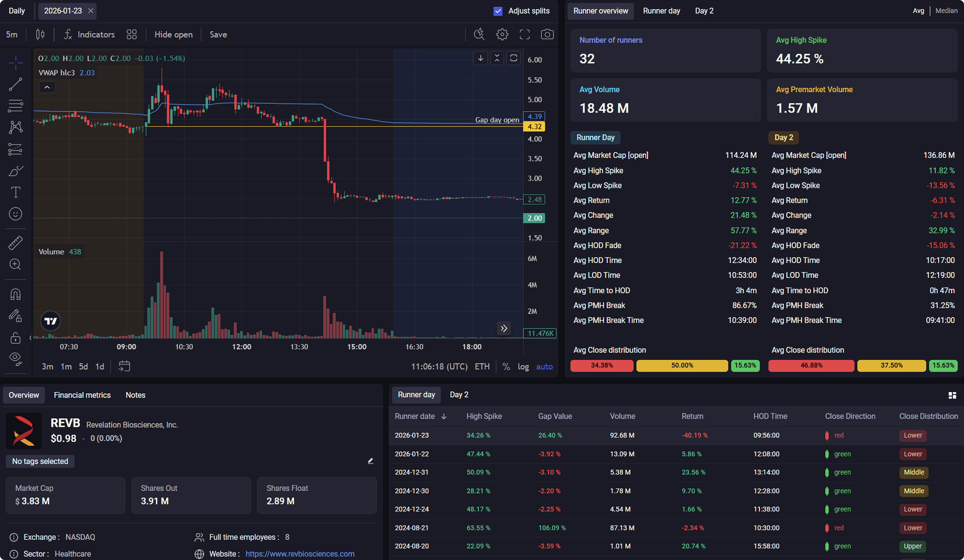Maximize the chart pane
Image resolution: width=964 pixels, height=560 pixels.
click(x=513, y=58)
